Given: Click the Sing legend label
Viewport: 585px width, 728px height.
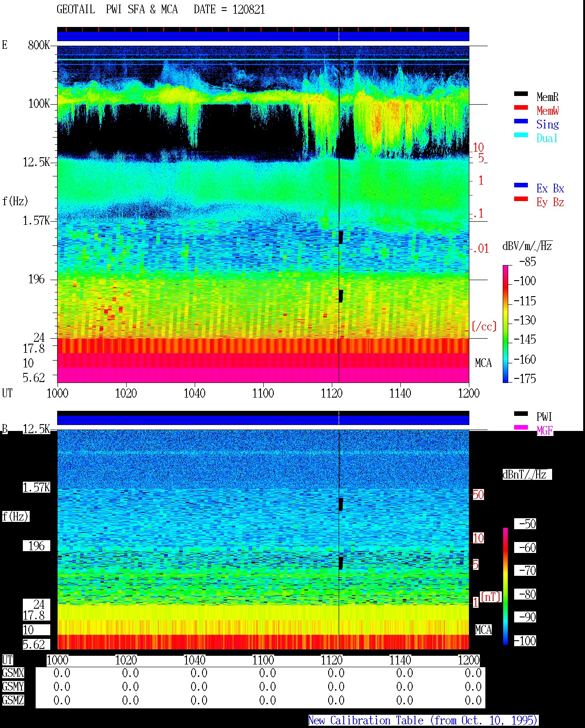Looking at the screenshot, I should [x=548, y=124].
